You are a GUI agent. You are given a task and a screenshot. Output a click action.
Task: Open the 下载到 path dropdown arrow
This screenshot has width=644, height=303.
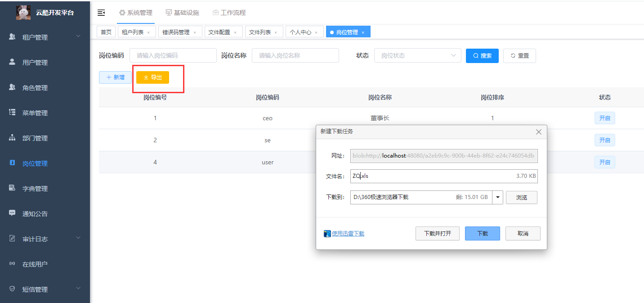tap(498, 197)
